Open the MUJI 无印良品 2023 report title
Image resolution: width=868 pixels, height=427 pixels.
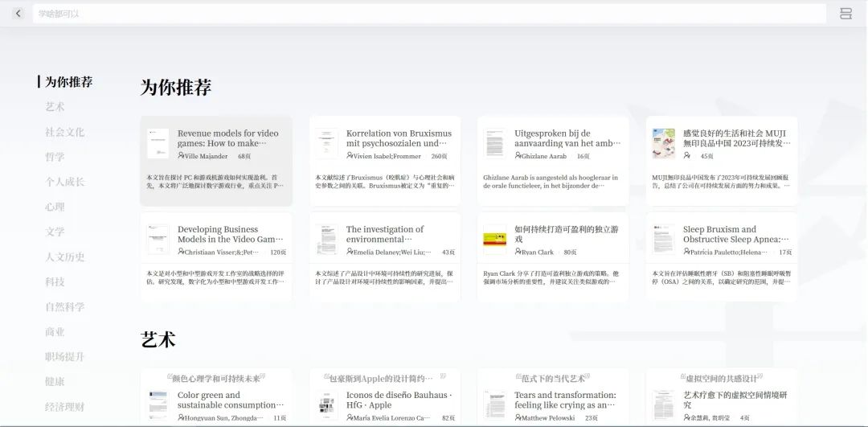click(737, 138)
